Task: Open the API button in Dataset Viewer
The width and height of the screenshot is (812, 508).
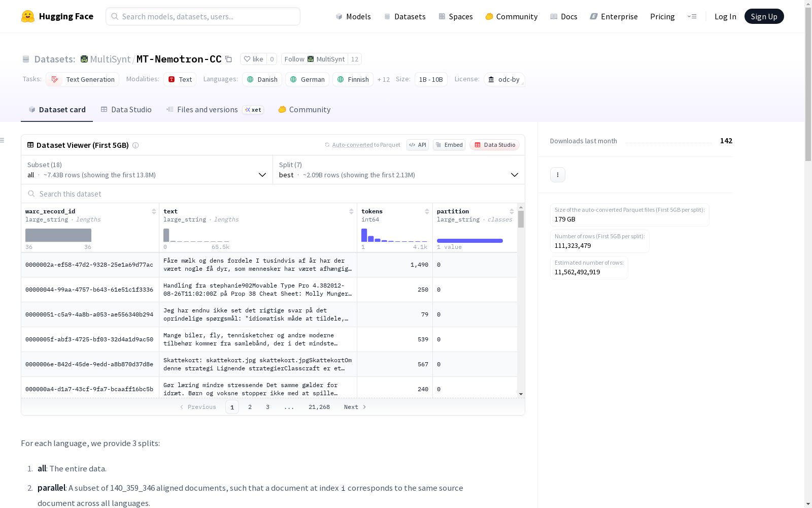Action: [418, 145]
